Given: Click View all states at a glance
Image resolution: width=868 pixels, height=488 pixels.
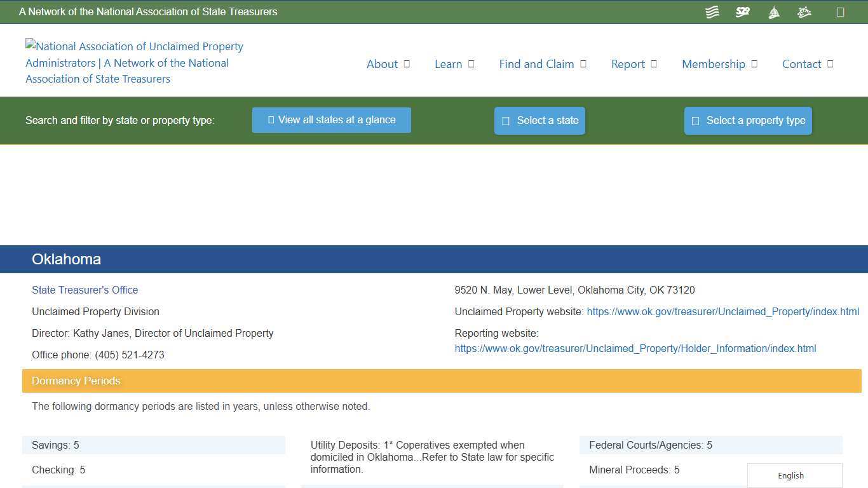Looking at the screenshot, I should pyautogui.click(x=331, y=119).
